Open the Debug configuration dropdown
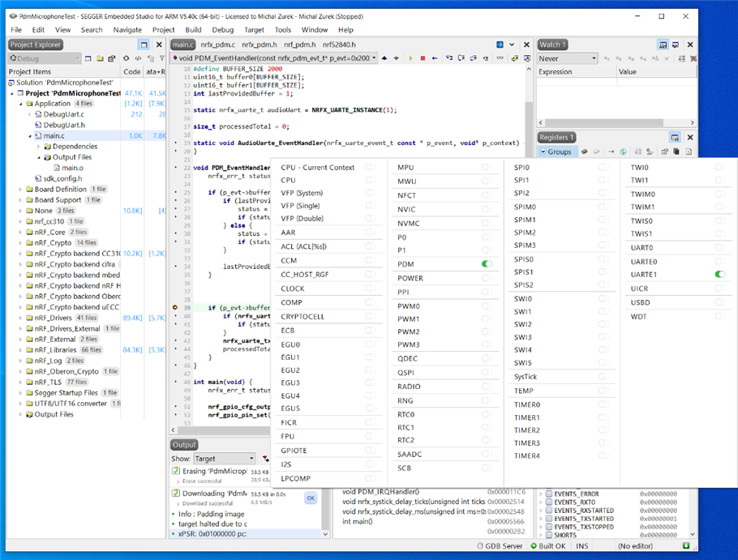This screenshot has width=738, height=560. pyautogui.click(x=45, y=58)
